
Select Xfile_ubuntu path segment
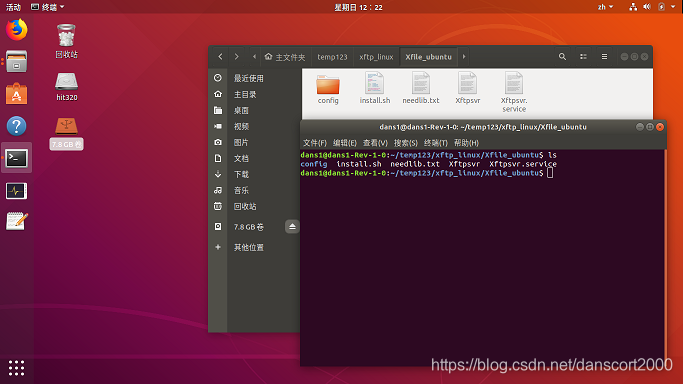coord(429,57)
